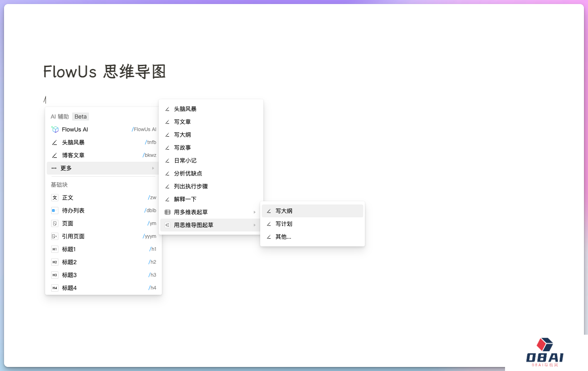Screen dimensions: 588x371
Task: Expand the 用思维导图起草 submenu arrow
Action: pos(255,225)
